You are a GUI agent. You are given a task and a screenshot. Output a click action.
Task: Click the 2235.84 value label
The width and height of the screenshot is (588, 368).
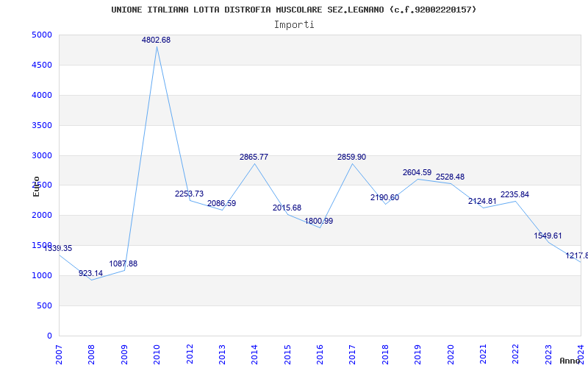pyautogui.click(x=515, y=194)
